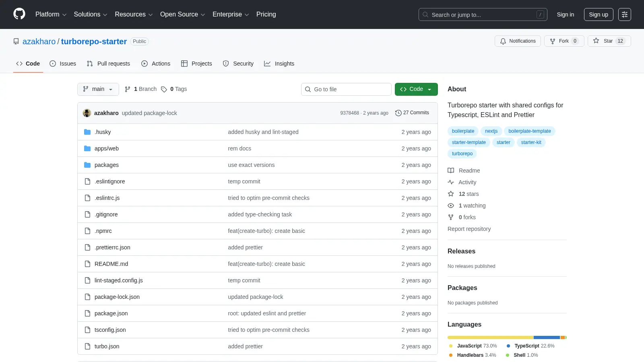Open the .prettierrc.json file
Viewport: 644px width, 362px height.
pyautogui.click(x=112, y=247)
